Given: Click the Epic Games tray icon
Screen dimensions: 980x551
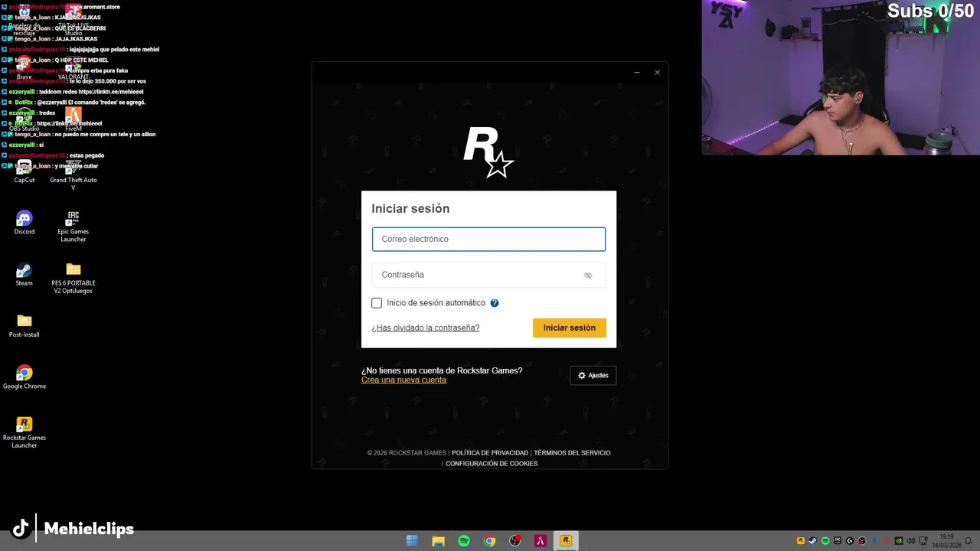Looking at the screenshot, I should click(x=838, y=541).
